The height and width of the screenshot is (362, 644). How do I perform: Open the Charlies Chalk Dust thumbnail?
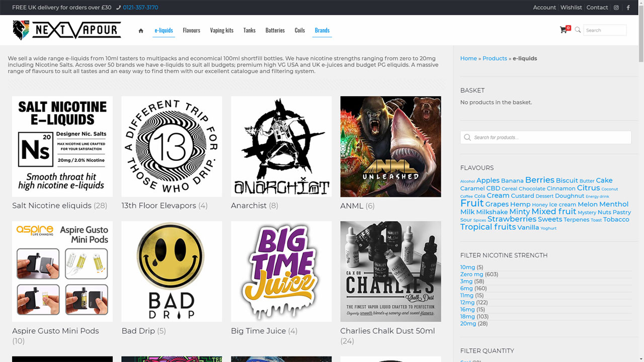(390, 271)
